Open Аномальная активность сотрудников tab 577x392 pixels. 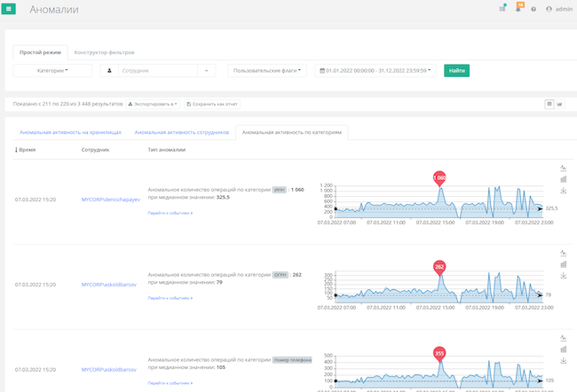[182, 132]
